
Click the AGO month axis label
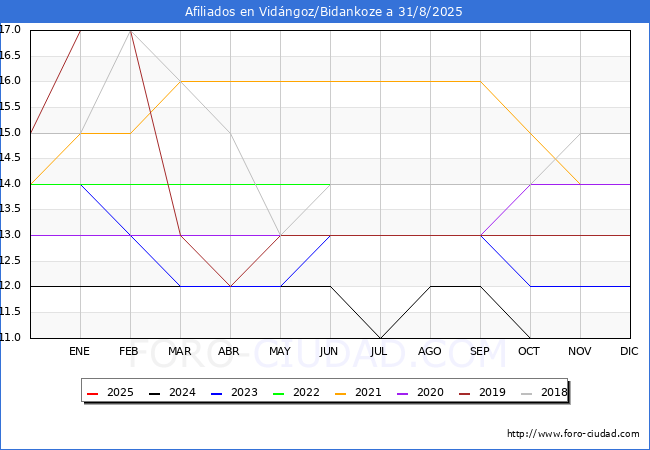pos(429,351)
